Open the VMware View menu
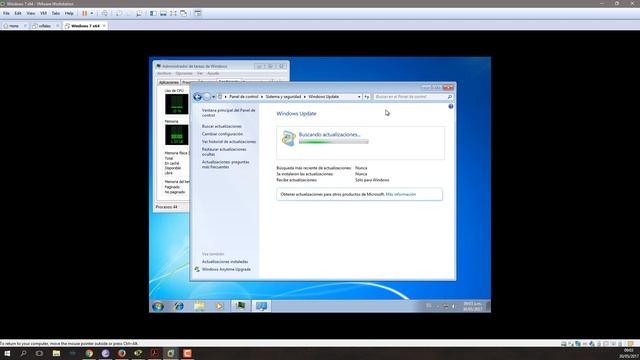The width and height of the screenshot is (640, 360). pyautogui.click(x=31, y=13)
